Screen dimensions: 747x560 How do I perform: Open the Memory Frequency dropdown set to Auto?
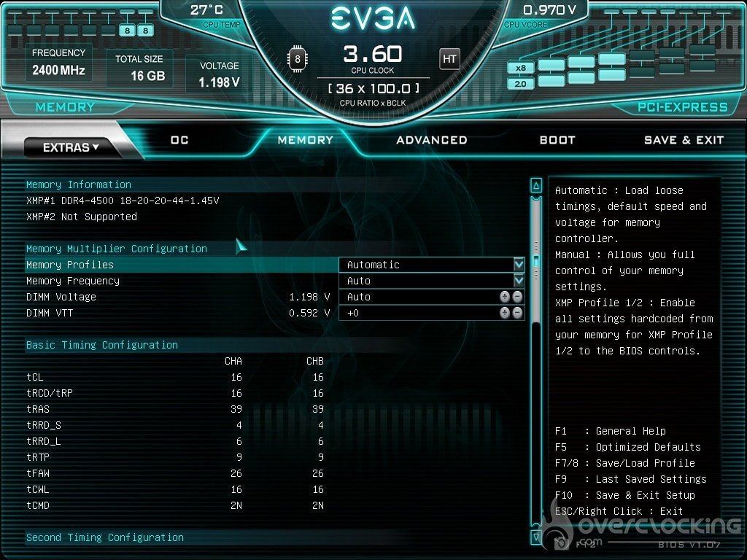[432, 281]
